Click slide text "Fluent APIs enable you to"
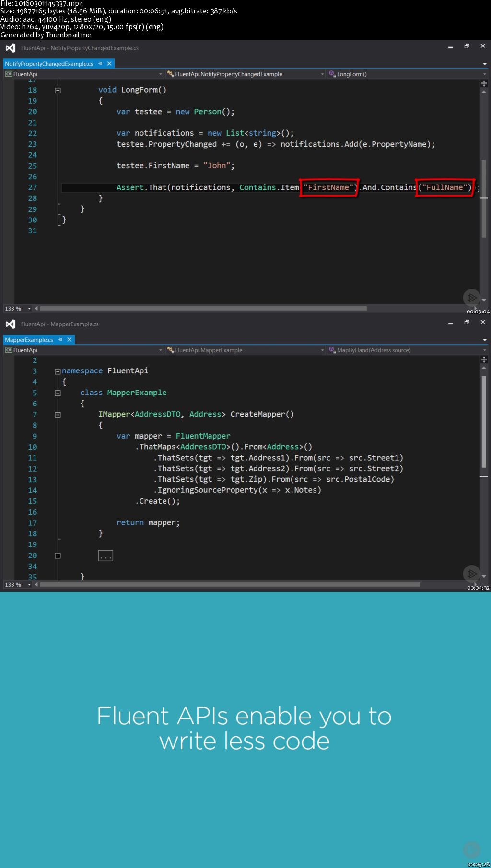 (x=244, y=716)
